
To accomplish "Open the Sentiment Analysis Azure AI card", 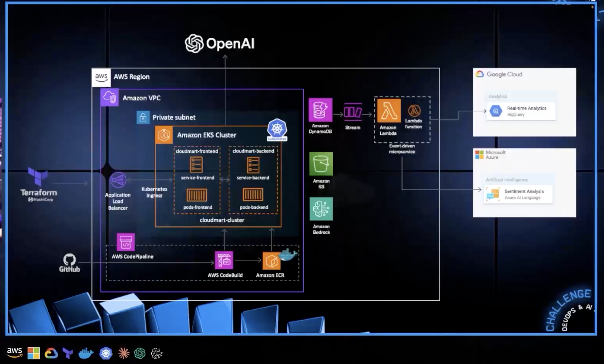I will click(518, 194).
